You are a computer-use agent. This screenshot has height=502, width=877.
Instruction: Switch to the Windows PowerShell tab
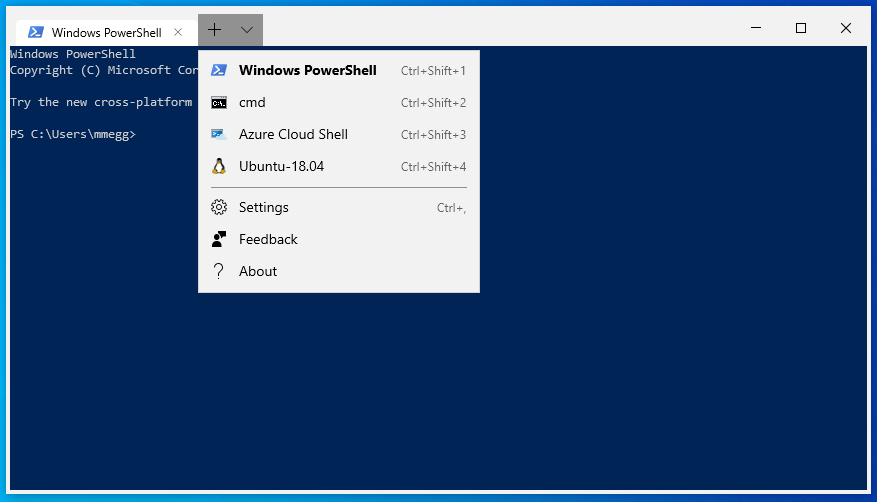pos(106,32)
